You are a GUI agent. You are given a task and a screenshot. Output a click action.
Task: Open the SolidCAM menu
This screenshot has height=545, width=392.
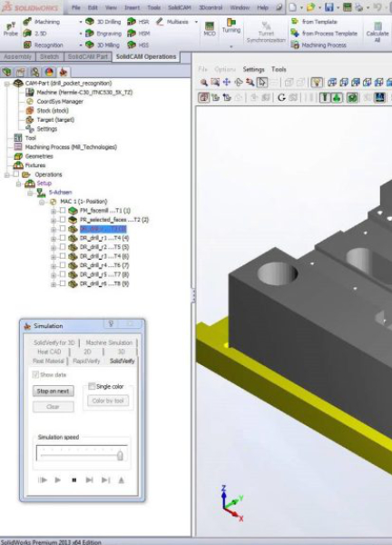[180, 7]
